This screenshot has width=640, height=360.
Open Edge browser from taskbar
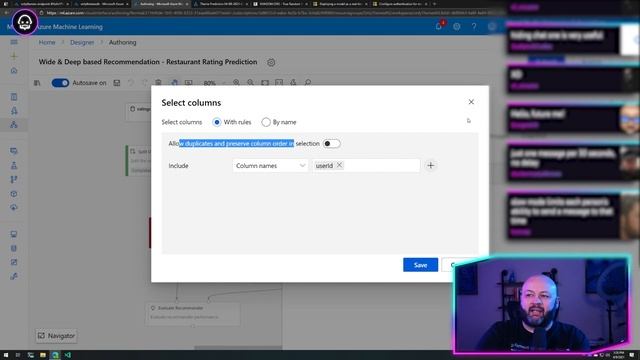55,355
